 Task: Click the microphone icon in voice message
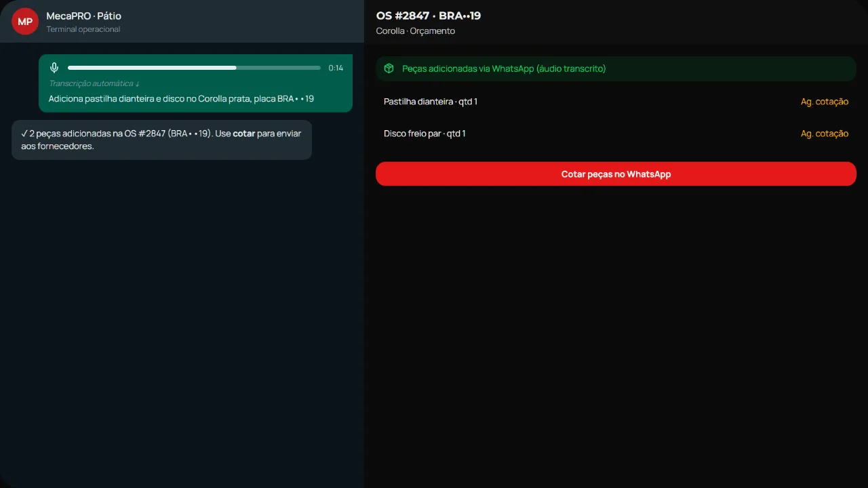click(x=54, y=68)
